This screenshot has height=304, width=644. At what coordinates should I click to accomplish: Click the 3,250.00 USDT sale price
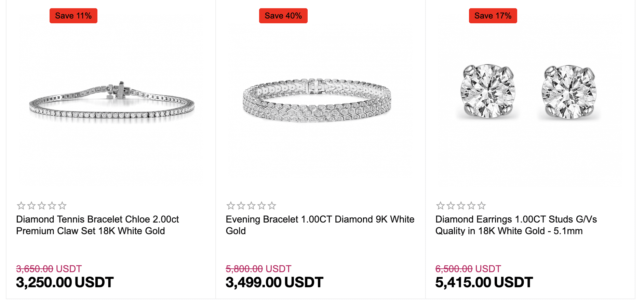(x=65, y=282)
